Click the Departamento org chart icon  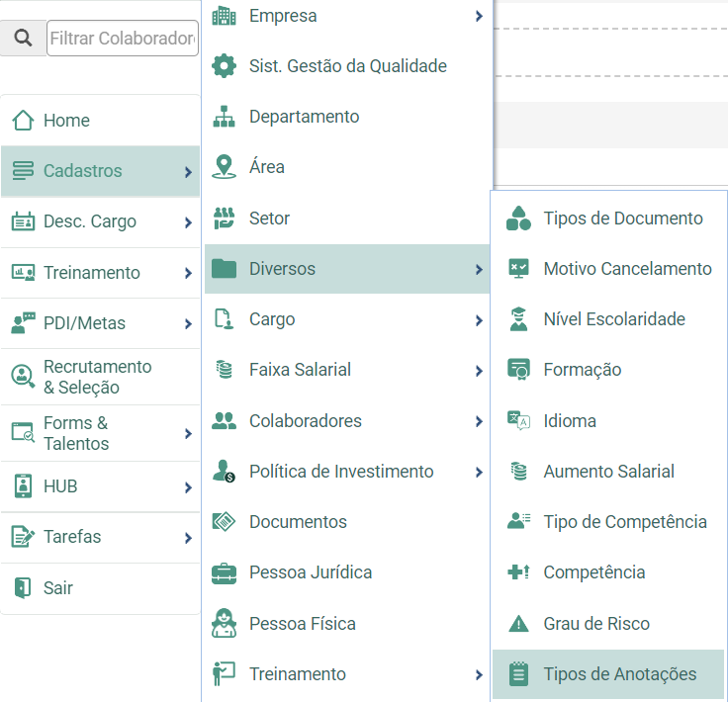tap(224, 117)
